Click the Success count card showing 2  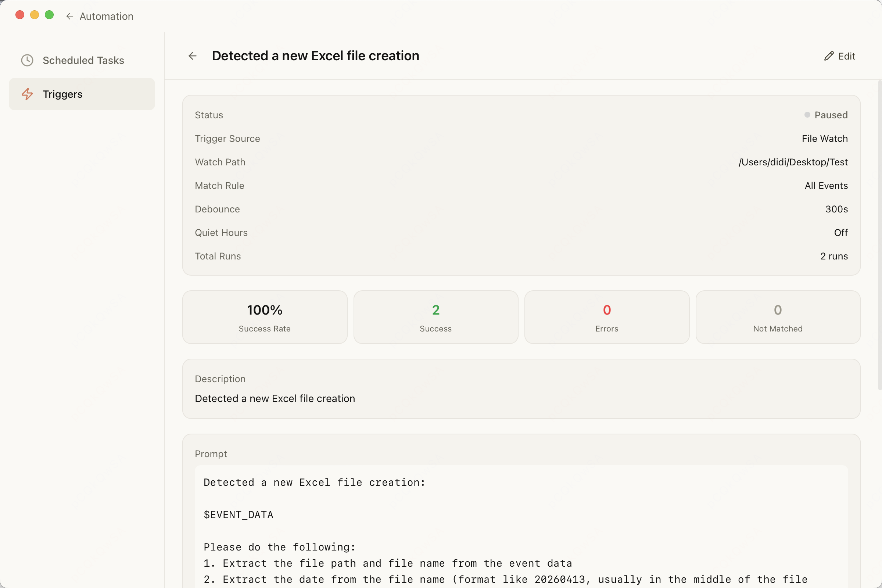(x=436, y=317)
